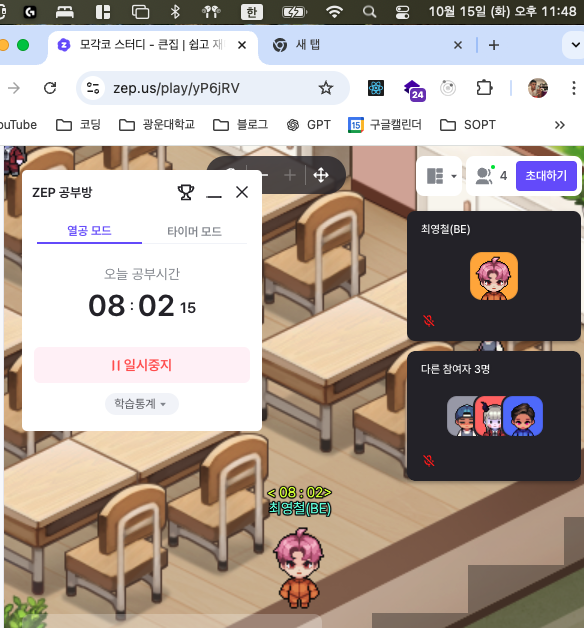This screenshot has width=584, height=628.
Task: Click the address bar URL zep.us/play/yP6jRV
Action: click(x=176, y=88)
